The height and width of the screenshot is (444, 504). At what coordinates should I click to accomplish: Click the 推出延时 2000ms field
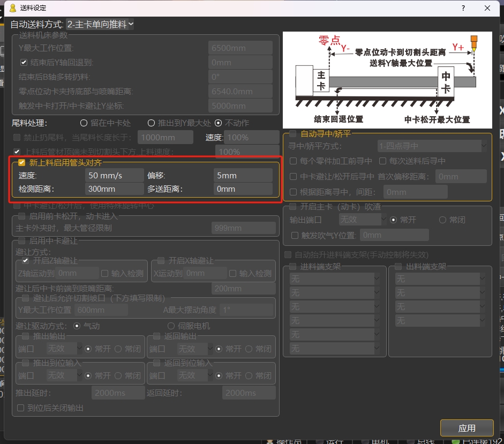(x=118, y=393)
